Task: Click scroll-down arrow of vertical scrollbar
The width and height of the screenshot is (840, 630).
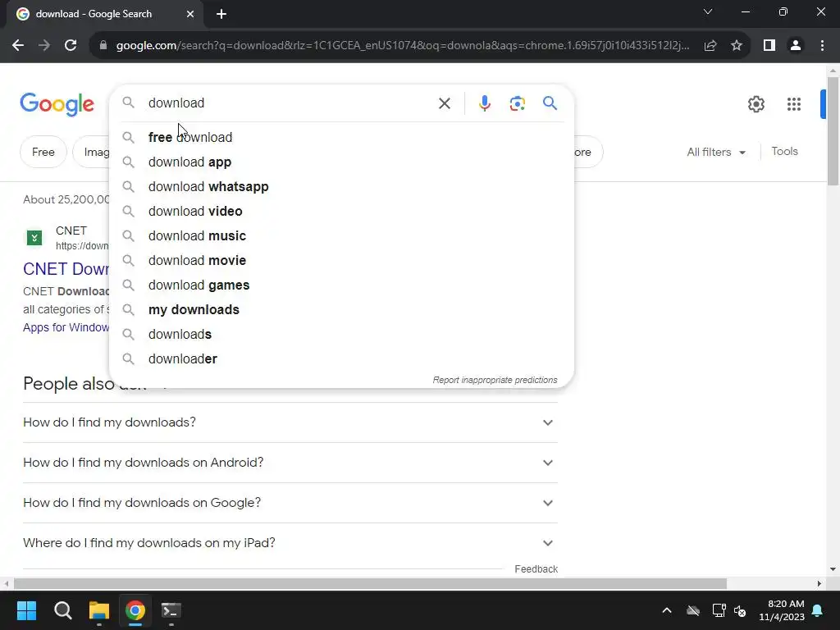Action: tap(833, 569)
